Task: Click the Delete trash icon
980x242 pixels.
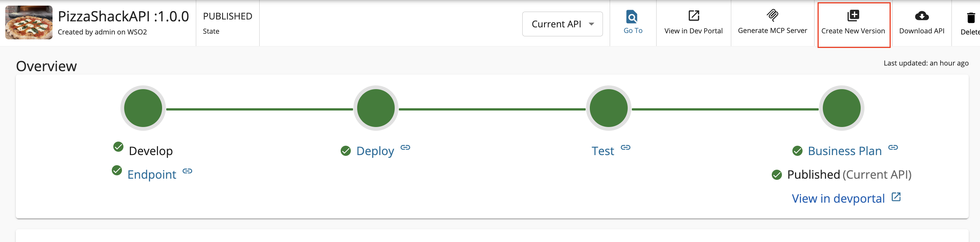Action: coord(971,18)
